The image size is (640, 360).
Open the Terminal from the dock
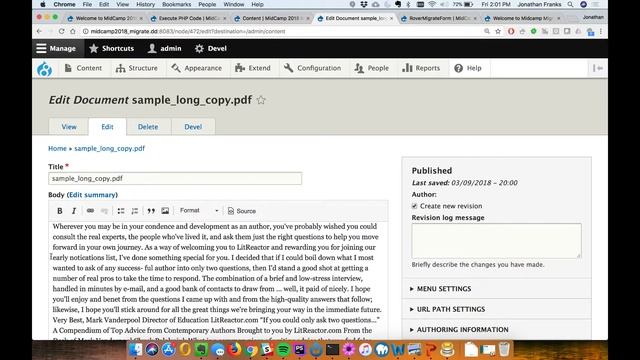tap(332, 349)
